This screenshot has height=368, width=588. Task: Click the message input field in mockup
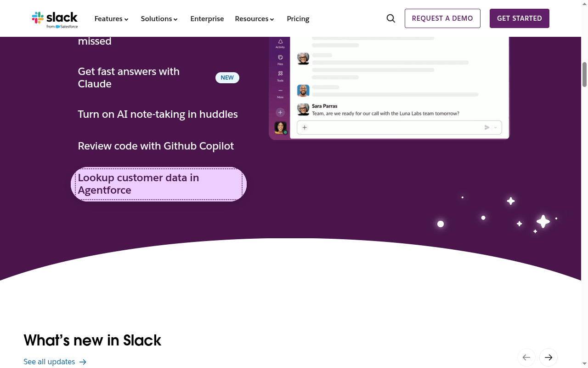click(399, 127)
